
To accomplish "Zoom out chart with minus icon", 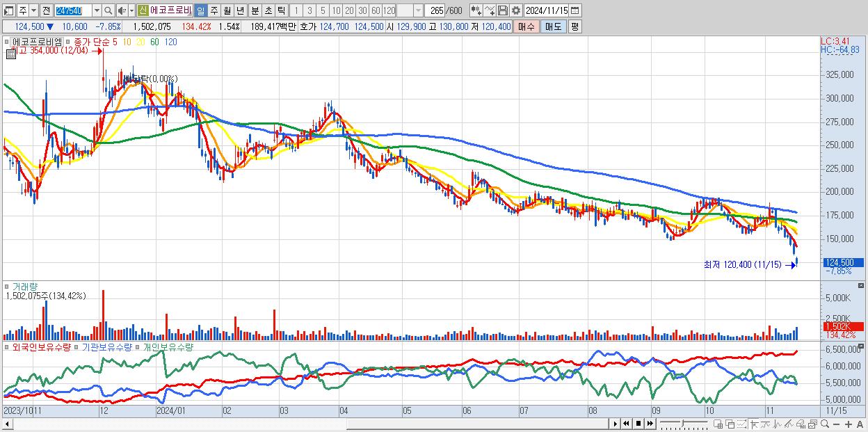I will pos(836,424).
